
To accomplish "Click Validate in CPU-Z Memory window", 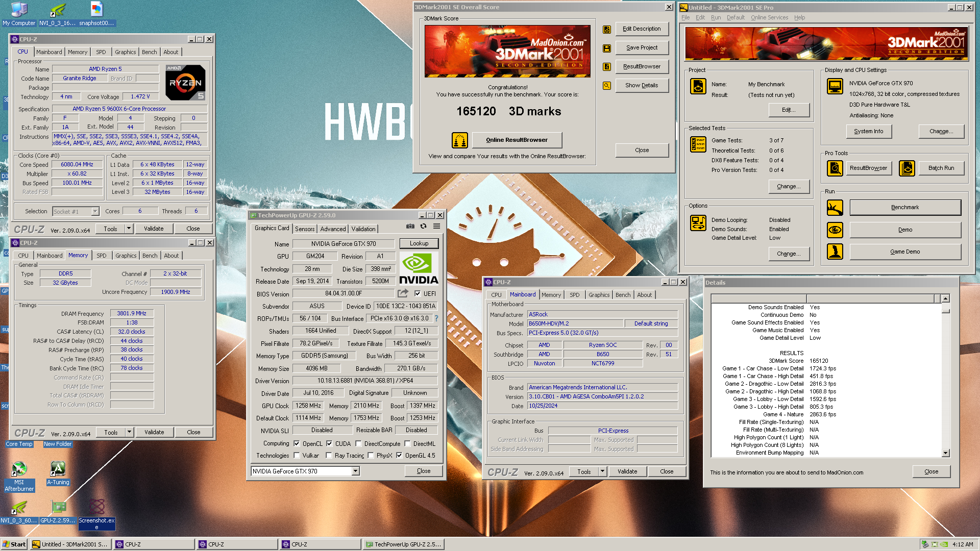I will [x=154, y=432].
